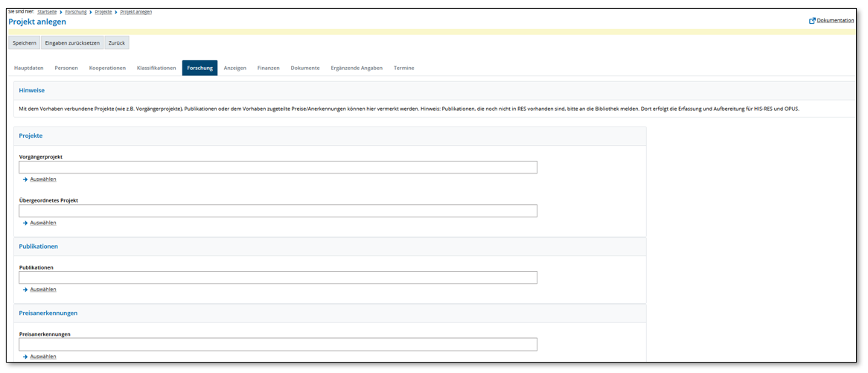868x373 pixels.
Task: Select the Kooperationen tab
Action: click(107, 68)
